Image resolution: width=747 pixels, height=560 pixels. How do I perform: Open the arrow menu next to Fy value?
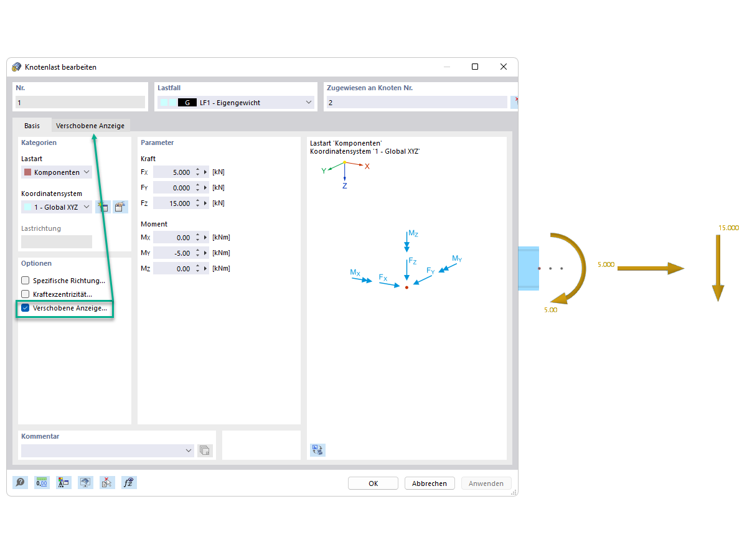tap(206, 188)
